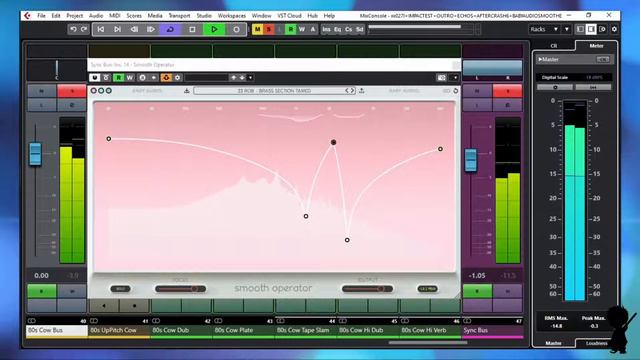Switch to the Meter tab
640x360 pixels.
[596, 46]
